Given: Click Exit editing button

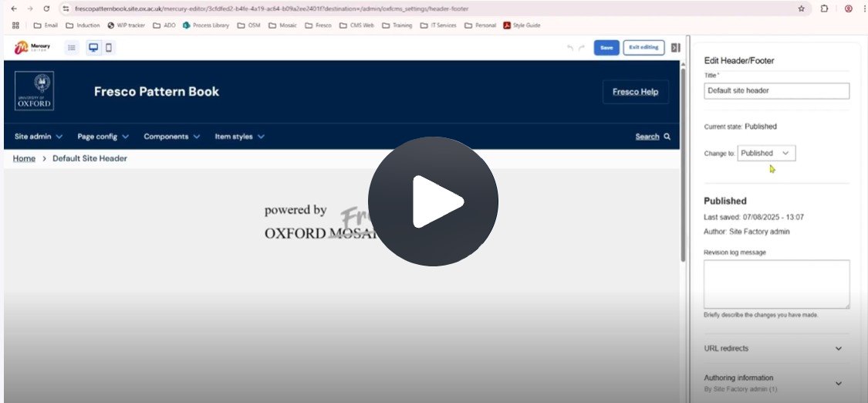Looking at the screenshot, I should [643, 48].
